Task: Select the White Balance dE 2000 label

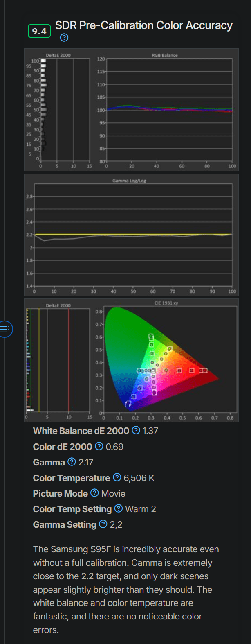Action: click(x=81, y=431)
